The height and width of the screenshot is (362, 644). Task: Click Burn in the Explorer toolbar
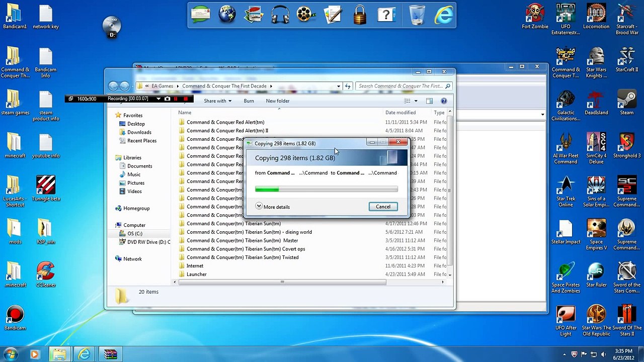pos(249,101)
